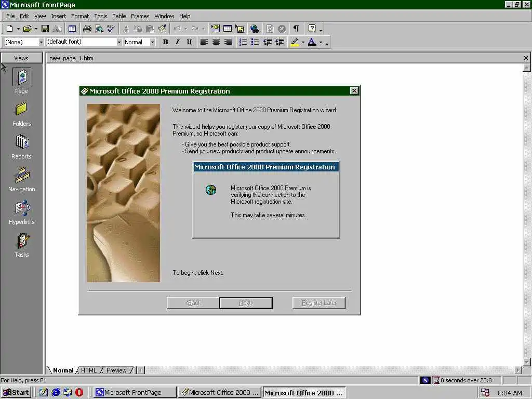Switch to Microsoft FrontPage taskbar button

(x=135, y=393)
